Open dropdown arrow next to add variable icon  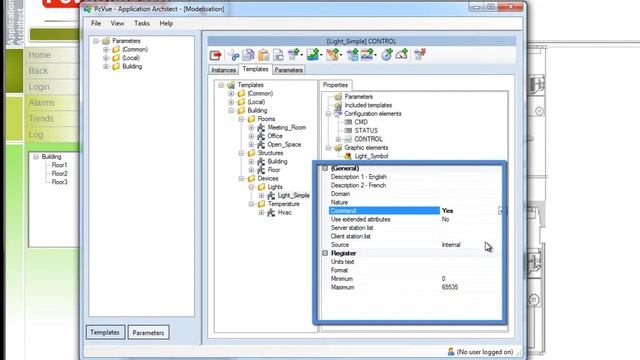[301, 55]
